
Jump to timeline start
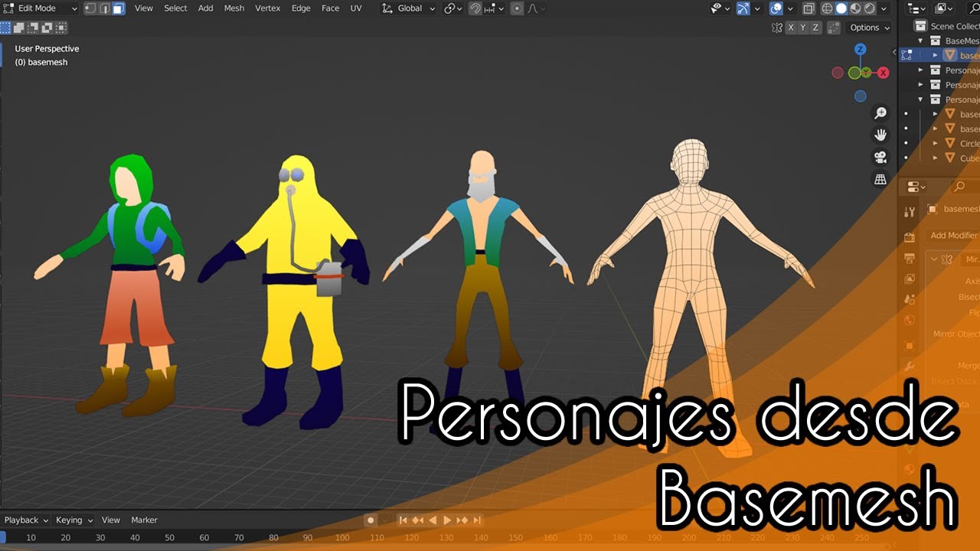pos(403,520)
